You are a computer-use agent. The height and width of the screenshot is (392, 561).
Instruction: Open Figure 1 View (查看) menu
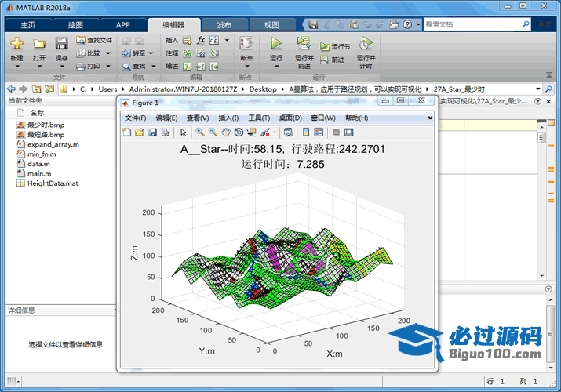pos(198,118)
